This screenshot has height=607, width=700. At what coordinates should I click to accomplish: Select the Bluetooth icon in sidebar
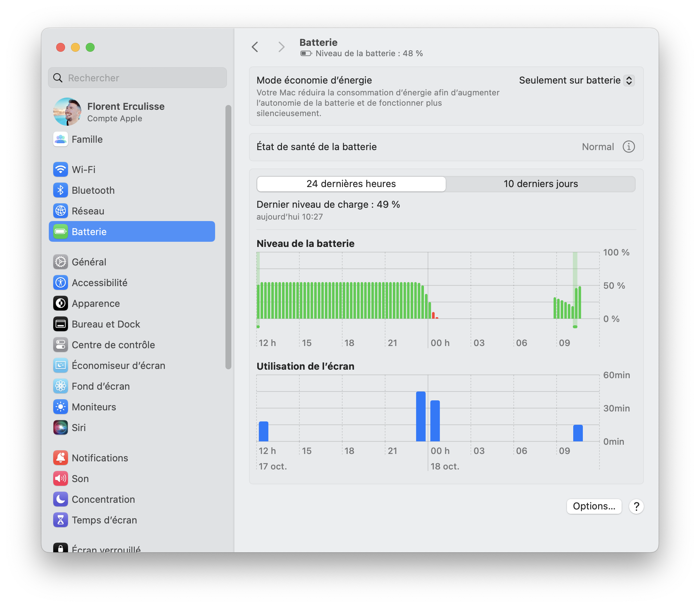[x=61, y=190]
